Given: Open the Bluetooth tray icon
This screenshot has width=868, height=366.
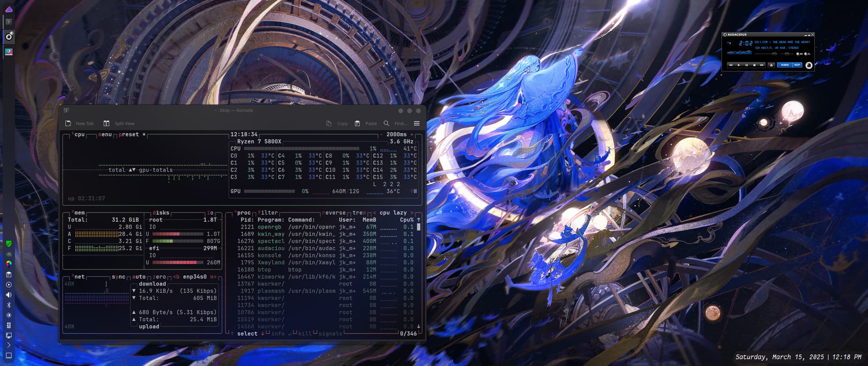Looking at the screenshot, I should (9, 305).
